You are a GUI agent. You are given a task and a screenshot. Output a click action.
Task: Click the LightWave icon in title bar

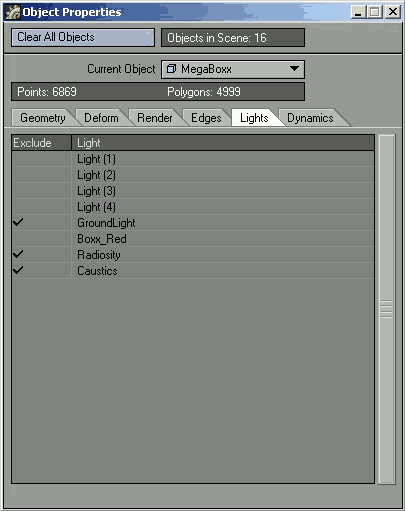point(13,12)
